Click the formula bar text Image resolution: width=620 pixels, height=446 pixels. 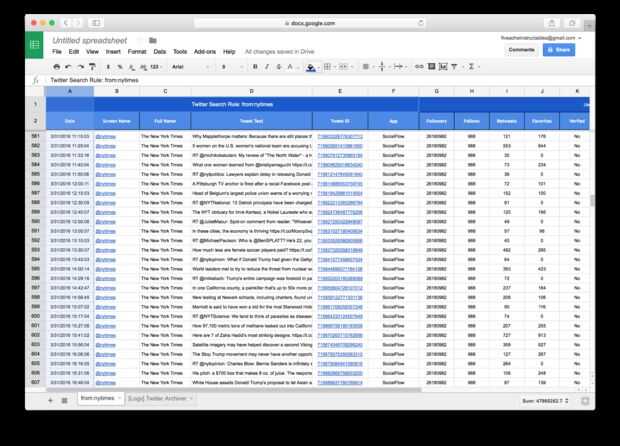click(95, 80)
